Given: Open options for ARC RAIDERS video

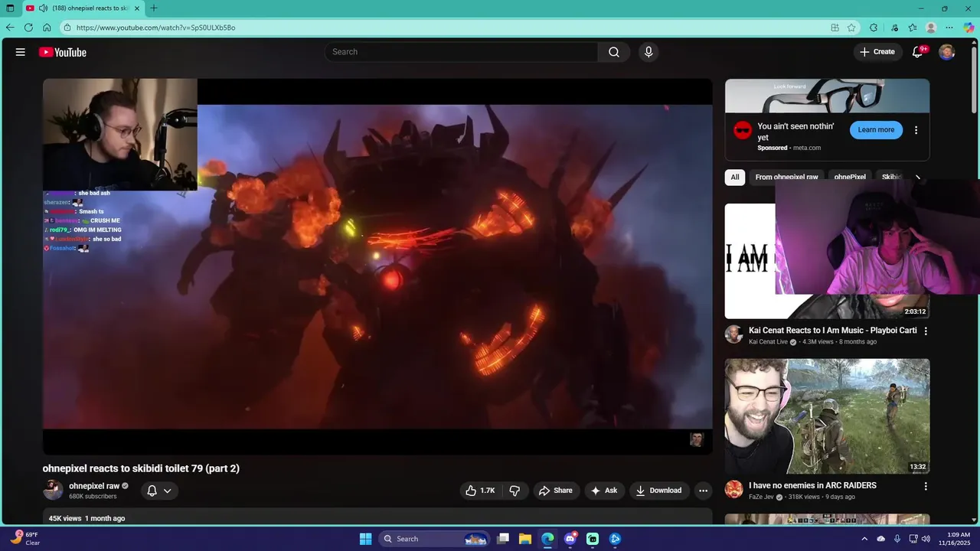Looking at the screenshot, I should click(x=926, y=486).
